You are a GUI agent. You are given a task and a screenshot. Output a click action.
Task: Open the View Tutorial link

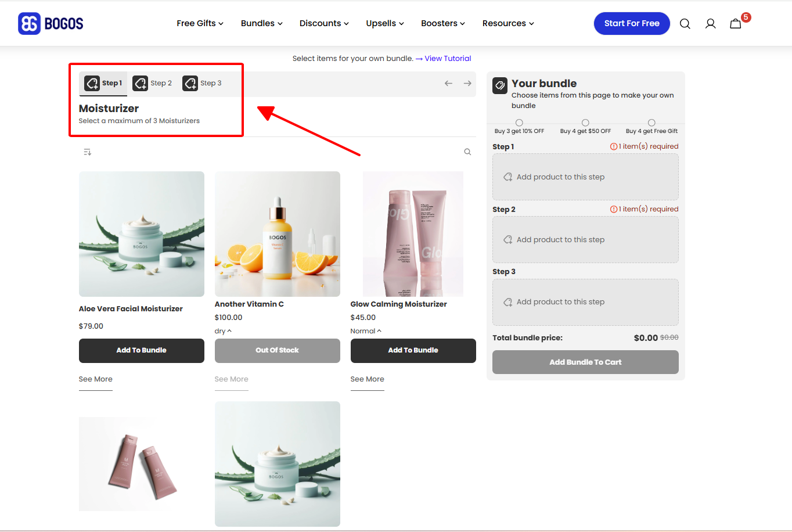[x=448, y=59]
